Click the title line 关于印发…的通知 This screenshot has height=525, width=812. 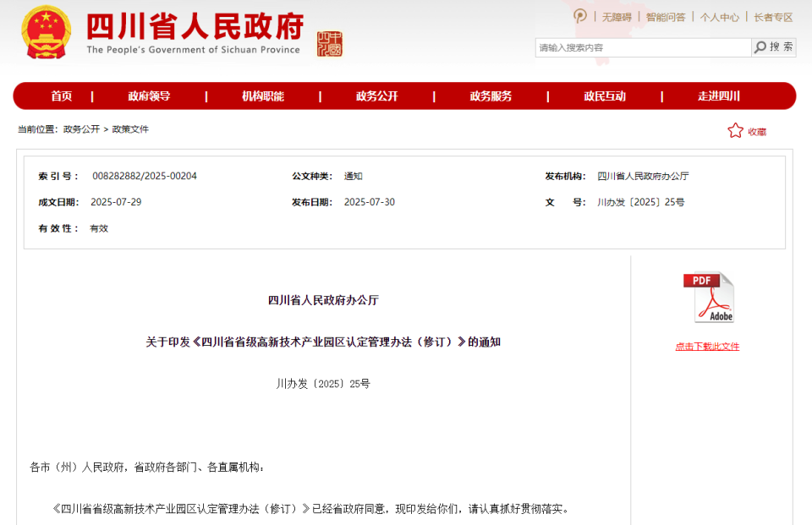click(323, 342)
